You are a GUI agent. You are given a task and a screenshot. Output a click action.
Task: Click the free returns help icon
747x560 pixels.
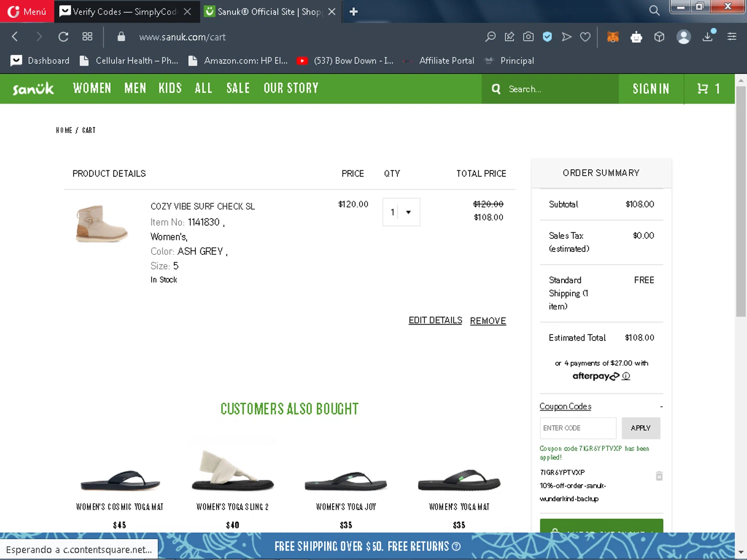[x=456, y=547]
